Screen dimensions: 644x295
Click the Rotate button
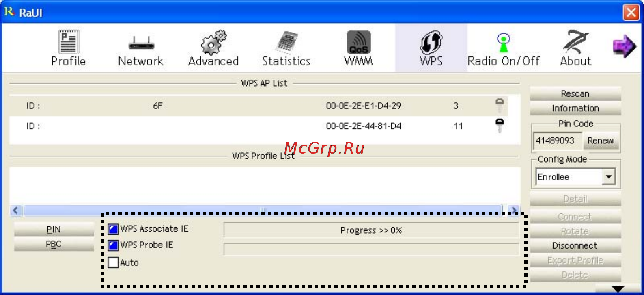coord(575,231)
